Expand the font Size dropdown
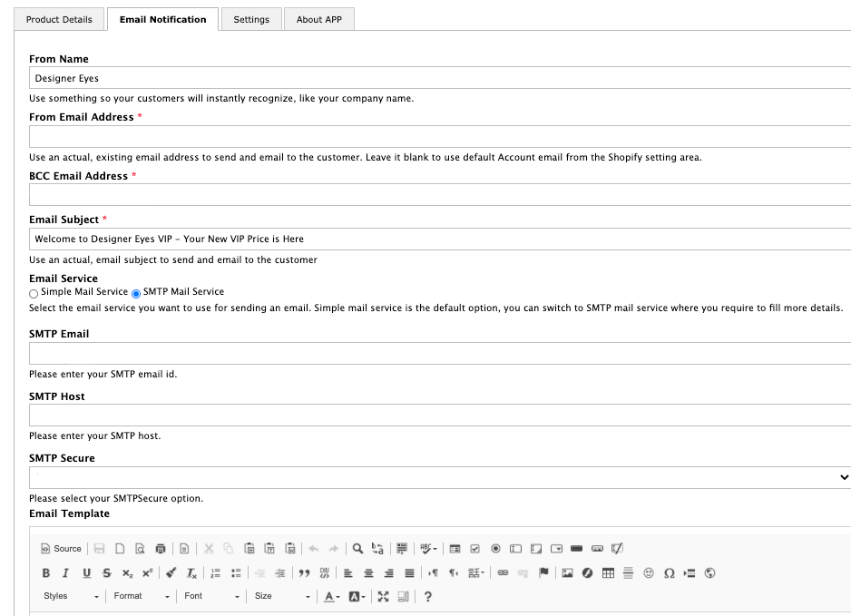The image size is (851, 616). click(281, 597)
